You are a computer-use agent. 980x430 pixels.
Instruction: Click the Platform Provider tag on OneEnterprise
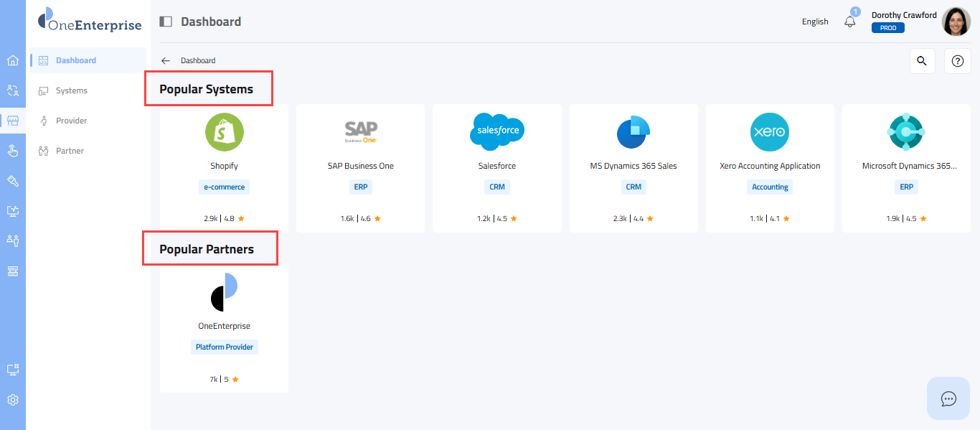pyautogui.click(x=225, y=347)
